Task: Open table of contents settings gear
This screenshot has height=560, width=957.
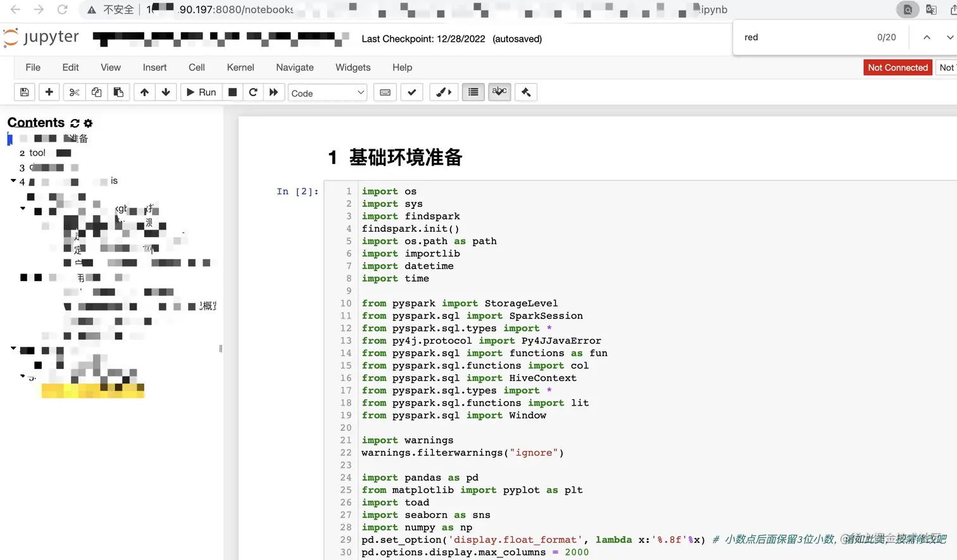Action: point(88,123)
